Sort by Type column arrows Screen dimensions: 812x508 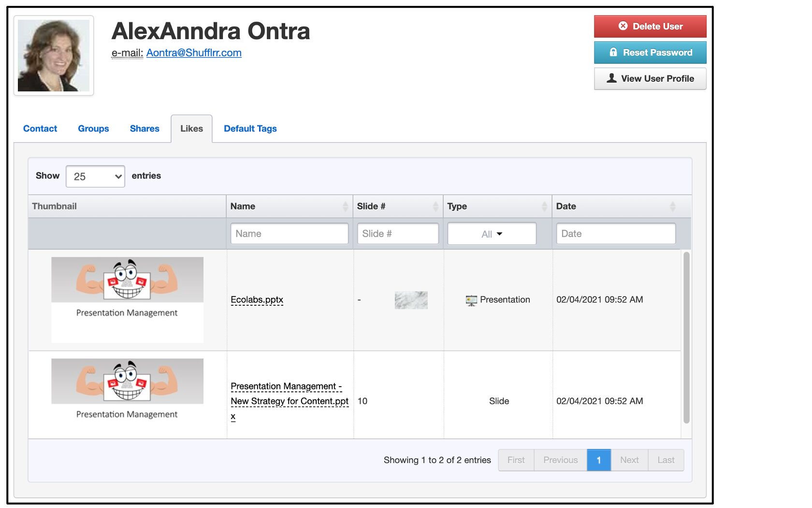pyautogui.click(x=544, y=207)
